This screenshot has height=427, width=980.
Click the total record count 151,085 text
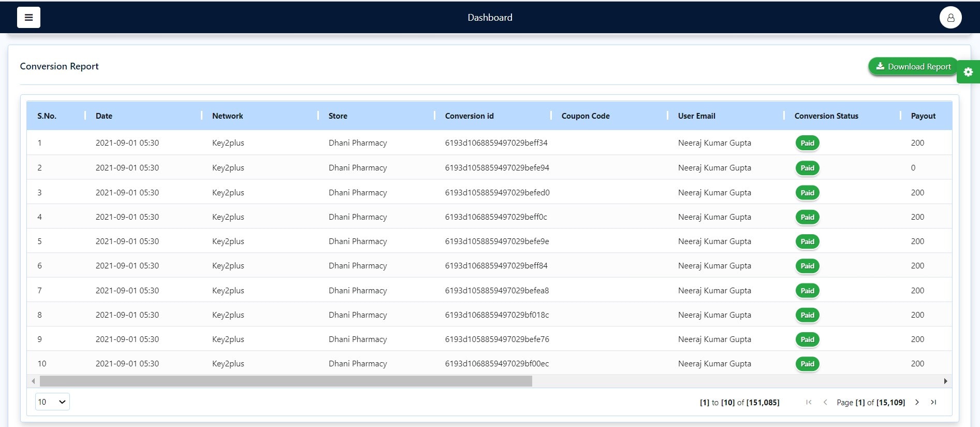pyautogui.click(x=763, y=403)
